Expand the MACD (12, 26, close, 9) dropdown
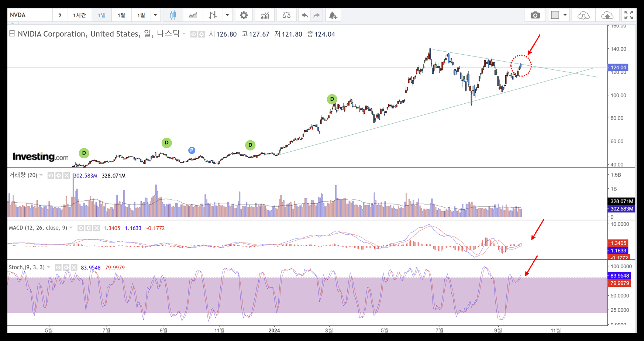The width and height of the screenshot is (644, 341). (x=71, y=228)
